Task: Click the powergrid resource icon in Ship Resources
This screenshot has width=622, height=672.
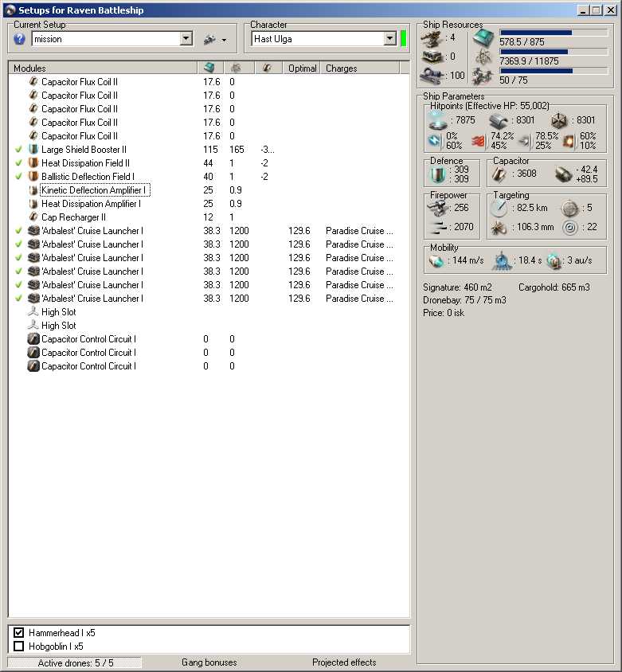Action: point(483,57)
